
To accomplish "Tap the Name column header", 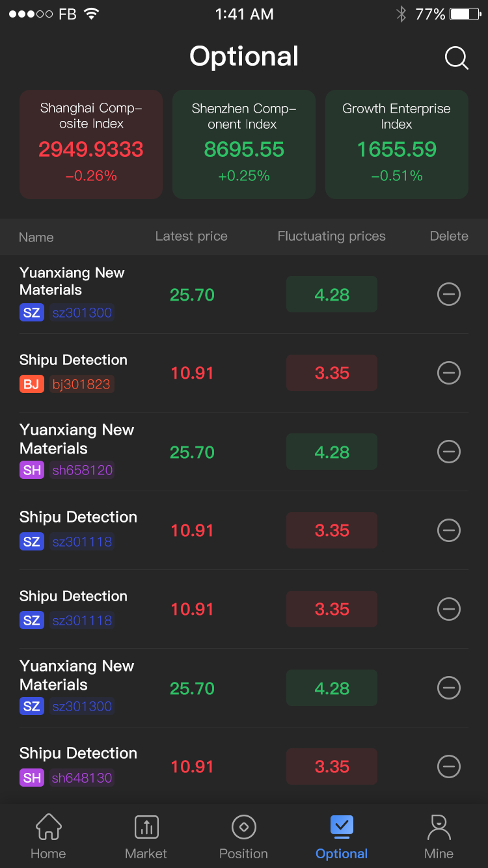I will click(x=36, y=237).
